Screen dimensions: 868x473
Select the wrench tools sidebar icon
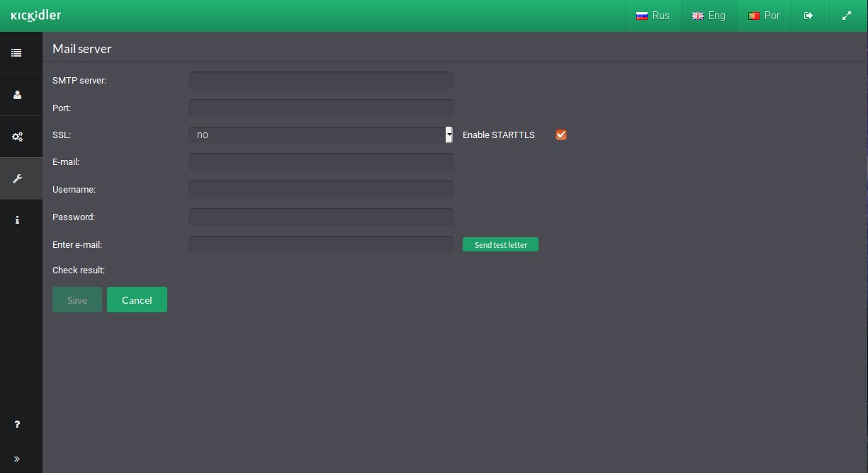(17, 178)
